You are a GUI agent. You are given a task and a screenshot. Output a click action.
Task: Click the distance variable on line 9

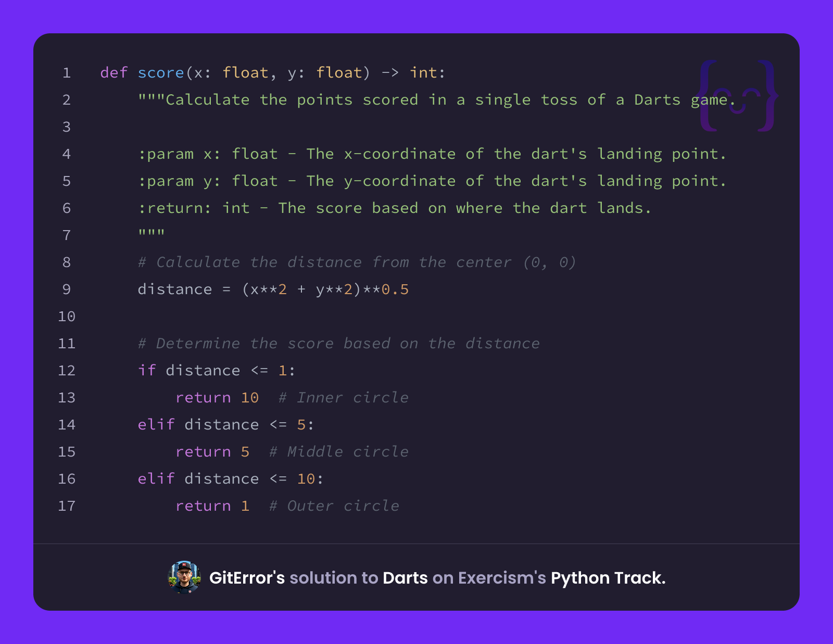click(175, 289)
